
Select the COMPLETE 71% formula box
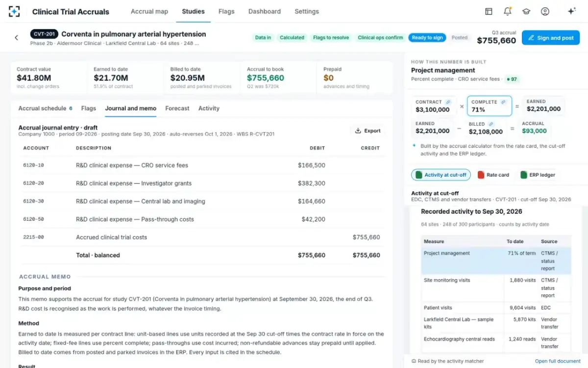coord(490,106)
